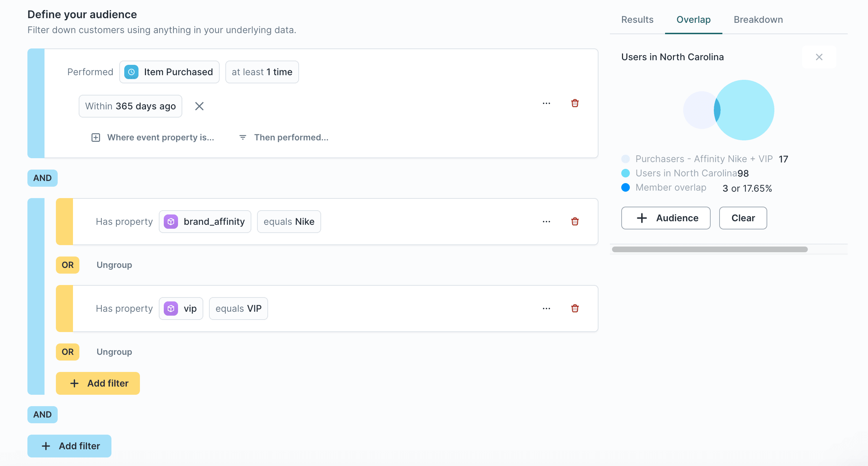Click the delete icon for Item Purchased filter

pyautogui.click(x=575, y=103)
